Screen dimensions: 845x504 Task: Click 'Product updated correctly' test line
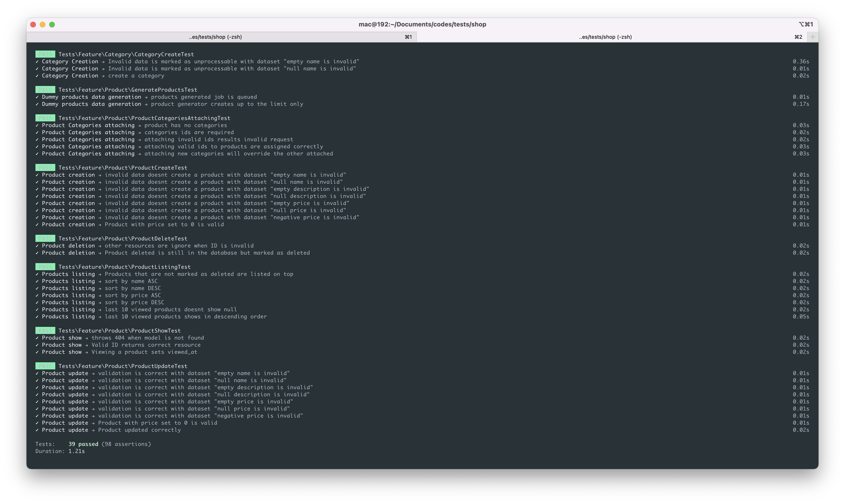click(139, 430)
